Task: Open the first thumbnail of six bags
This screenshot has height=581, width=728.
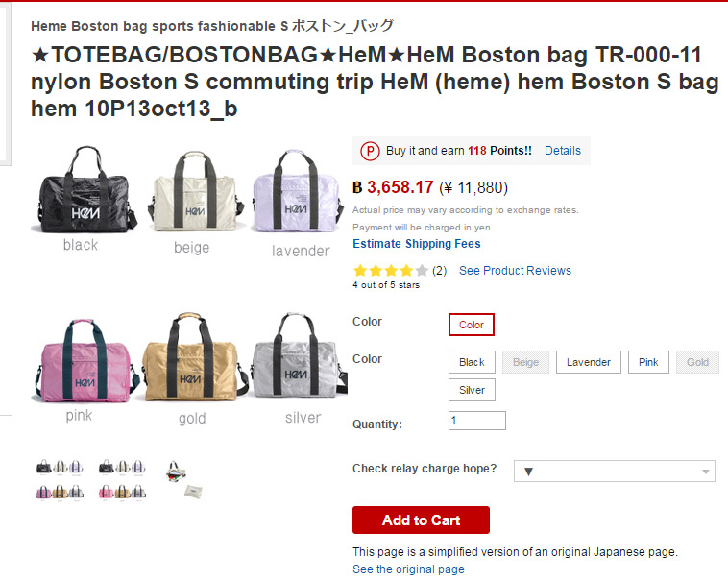Action: point(59,478)
